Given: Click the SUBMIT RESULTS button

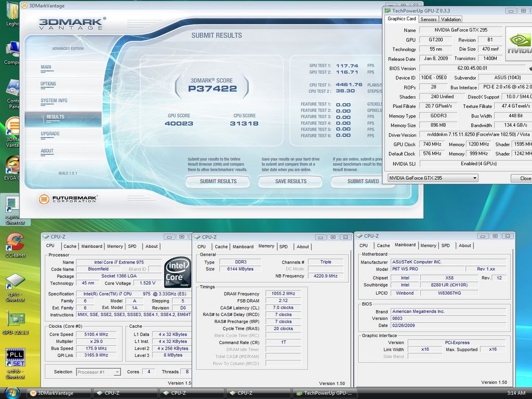Looking at the screenshot, I should coord(218,181).
